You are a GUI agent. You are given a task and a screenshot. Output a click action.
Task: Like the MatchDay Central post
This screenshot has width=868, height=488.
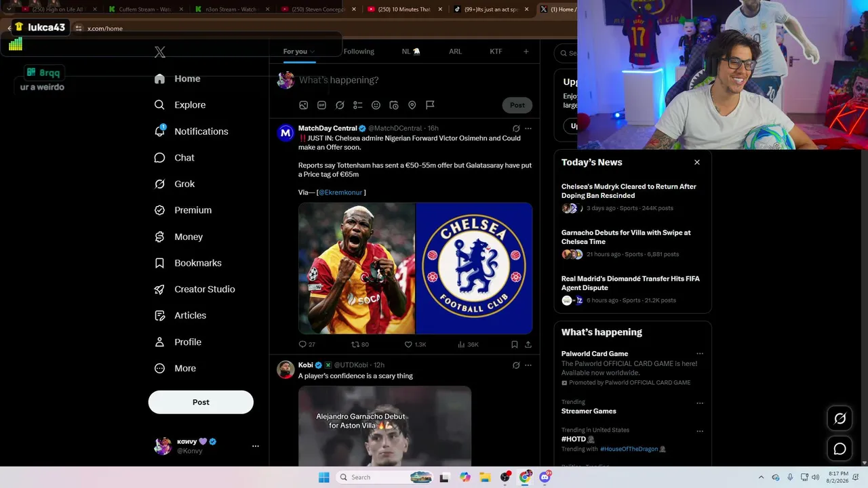(415, 344)
